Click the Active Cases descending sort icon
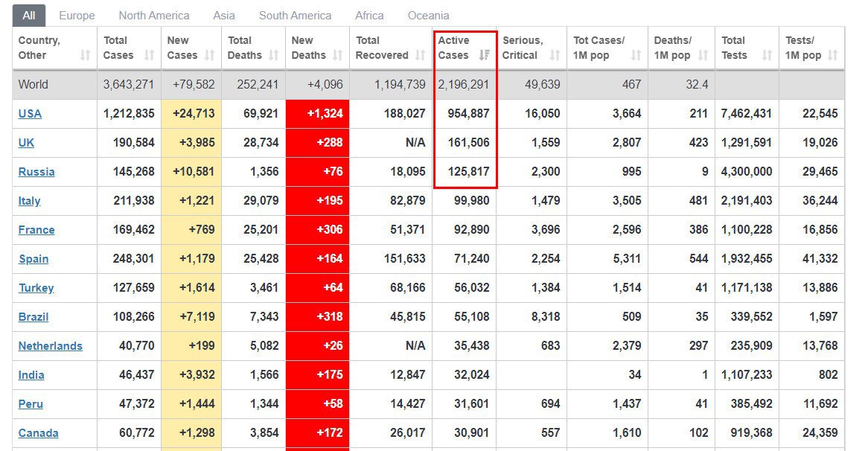The width and height of the screenshot is (868, 451). [x=485, y=55]
